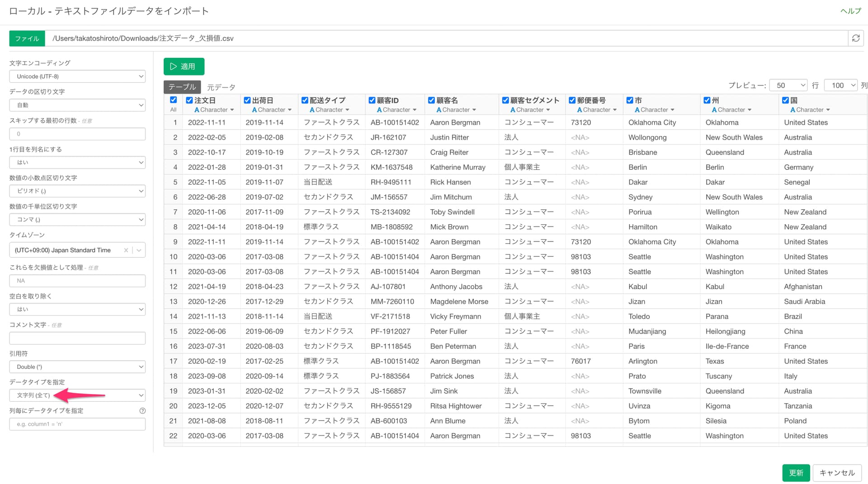Open the データタイプを指定 dropdown
The width and height of the screenshot is (868, 484).
(77, 395)
